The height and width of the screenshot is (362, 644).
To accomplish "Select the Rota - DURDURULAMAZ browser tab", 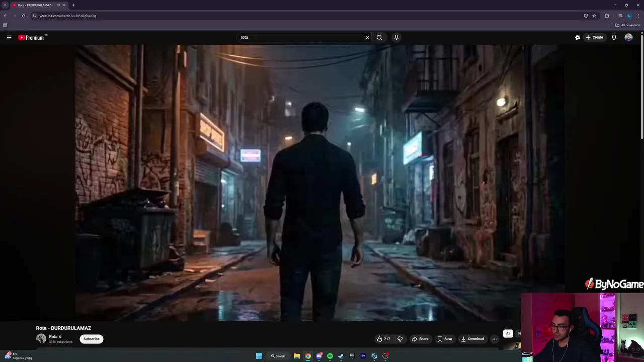I will [39, 5].
